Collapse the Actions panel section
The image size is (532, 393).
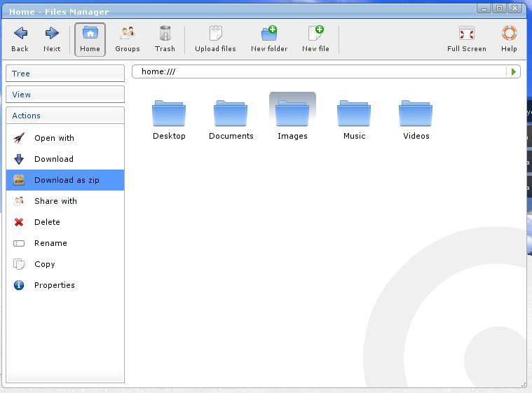[65, 116]
